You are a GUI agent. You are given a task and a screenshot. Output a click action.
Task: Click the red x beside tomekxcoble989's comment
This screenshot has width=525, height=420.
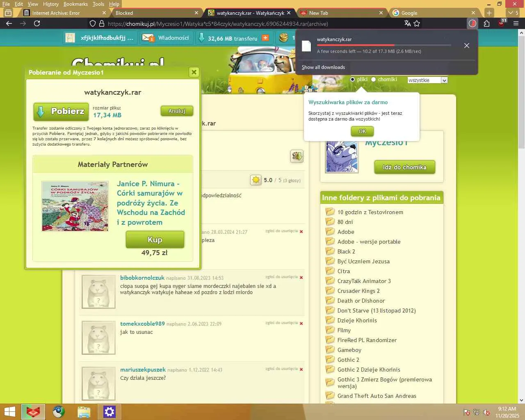pyautogui.click(x=301, y=324)
